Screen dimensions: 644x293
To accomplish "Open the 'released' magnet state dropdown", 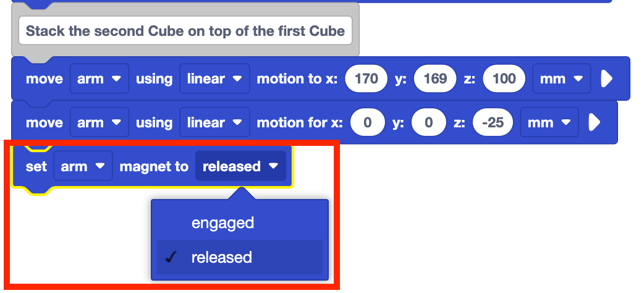I will tap(240, 166).
